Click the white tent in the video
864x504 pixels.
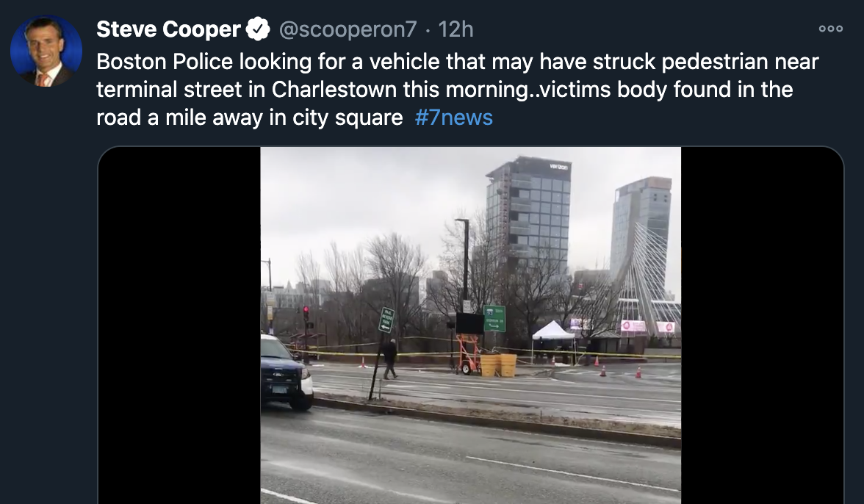(552, 331)
